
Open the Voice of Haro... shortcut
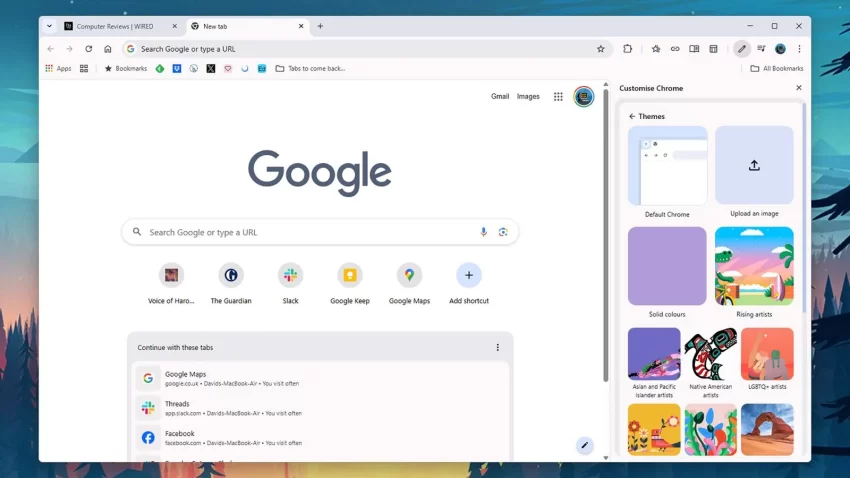click(171, 285)
